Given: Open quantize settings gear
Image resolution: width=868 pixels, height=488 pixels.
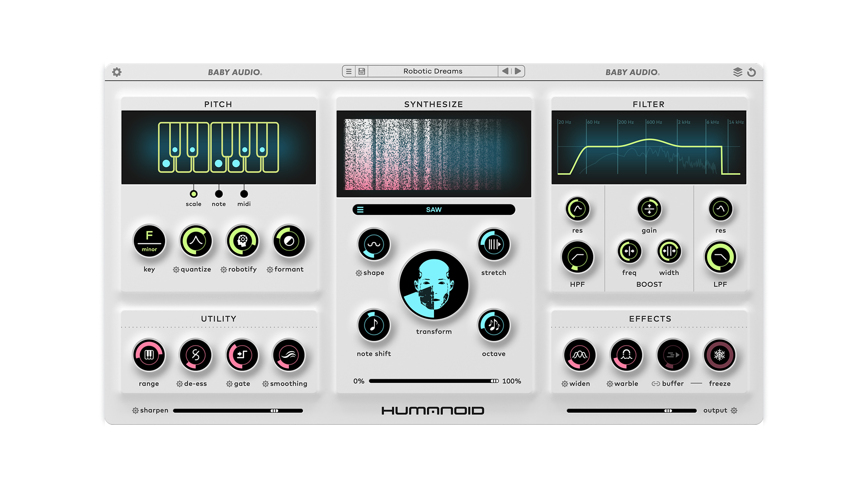Looking at the screenshot, I should click(x=176, y=270).
